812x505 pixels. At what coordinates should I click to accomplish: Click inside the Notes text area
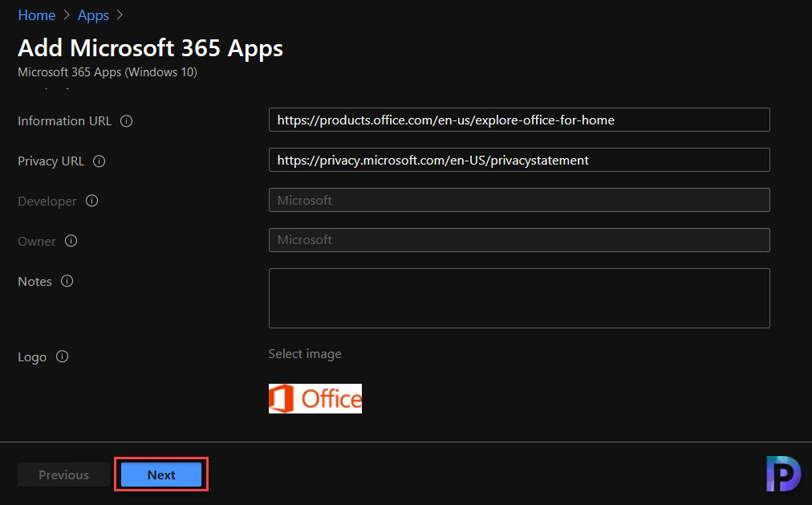(x=519, y=298)
